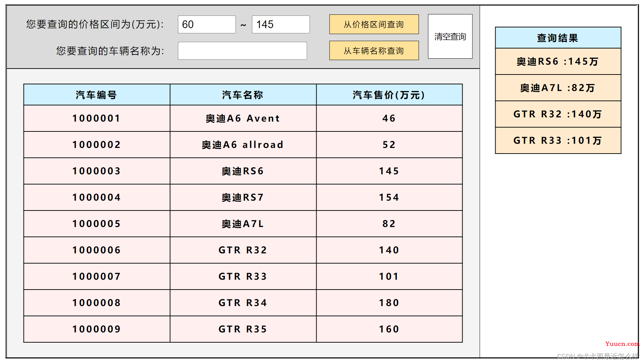Screen dimensions: 644x363
Task: Click the GTR R32 name cell in table
Action: [243, 250]
